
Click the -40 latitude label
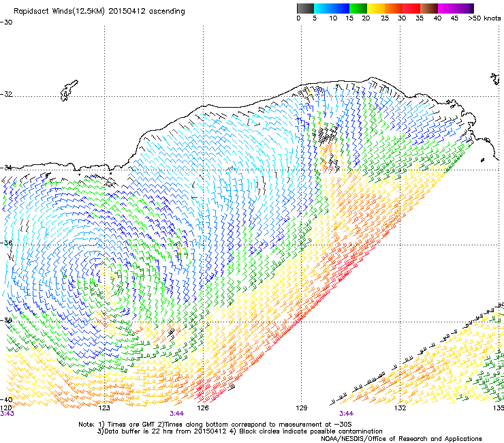[6, 399]
